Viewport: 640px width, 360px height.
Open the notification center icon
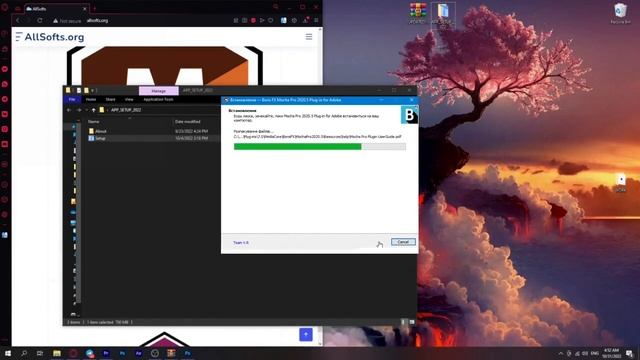[x=629, y=353]
